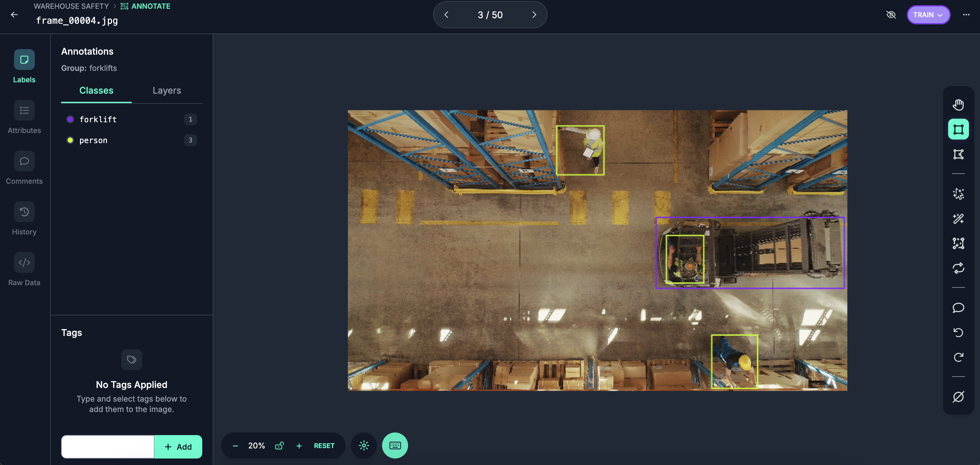Screen dimensions: 980x465
Task: Click the repeat previous annotations icon
Action: (958, 268)
